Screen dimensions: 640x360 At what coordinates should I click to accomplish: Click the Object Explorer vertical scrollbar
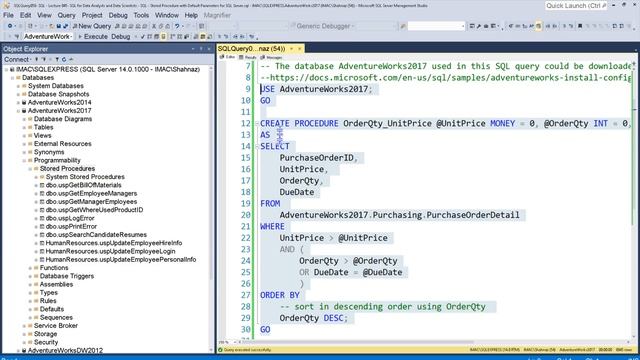pos(211,208)
